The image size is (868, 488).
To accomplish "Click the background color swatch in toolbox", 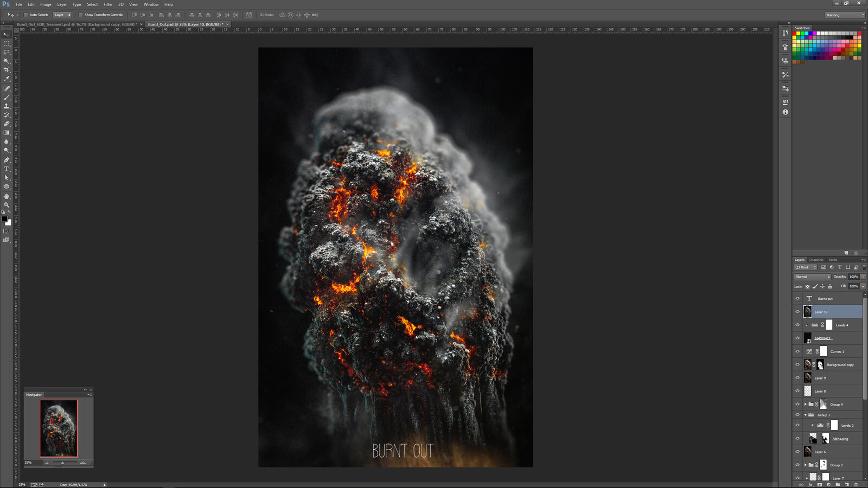I will click(x=9, y=223).
